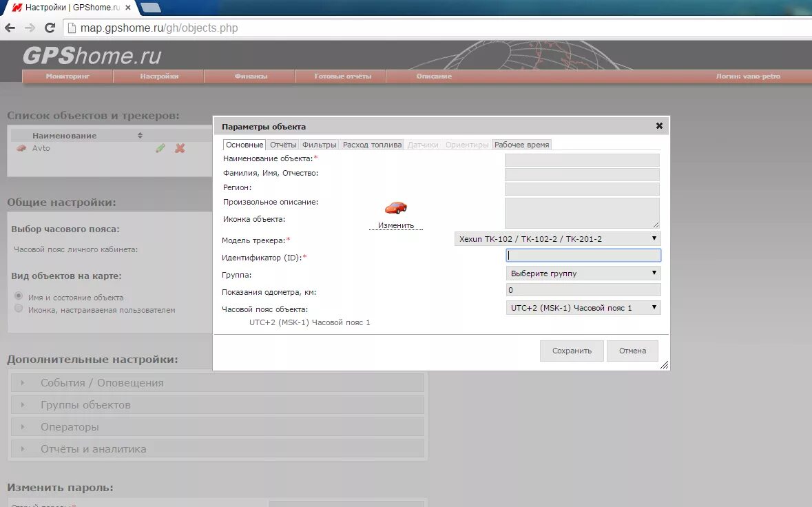Screen dimensions: 812x507
Task: Click the red car object icon in dialog
Action: click(x=395, y=208)
